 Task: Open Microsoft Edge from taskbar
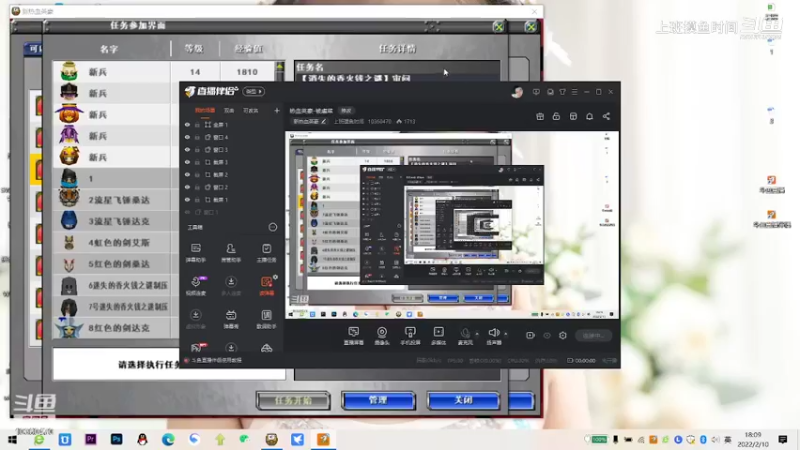pyautogui.click(x=168, y=439)
